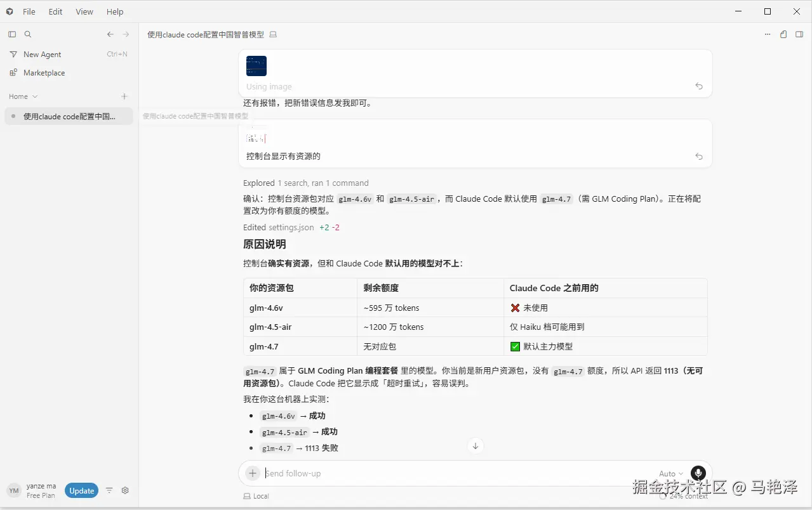Open the File menu

pyautogui.click(x=29, y=11)
